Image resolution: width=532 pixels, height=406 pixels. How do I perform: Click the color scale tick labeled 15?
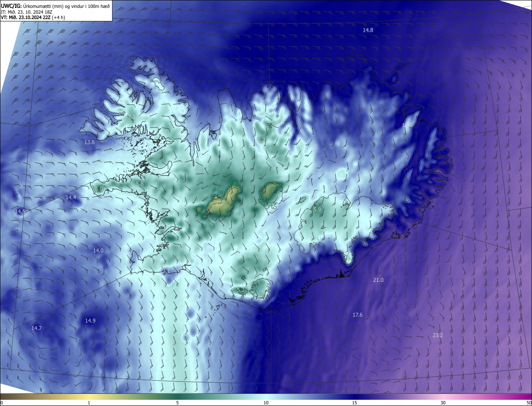pyautogui.click(x=355, y=403)
